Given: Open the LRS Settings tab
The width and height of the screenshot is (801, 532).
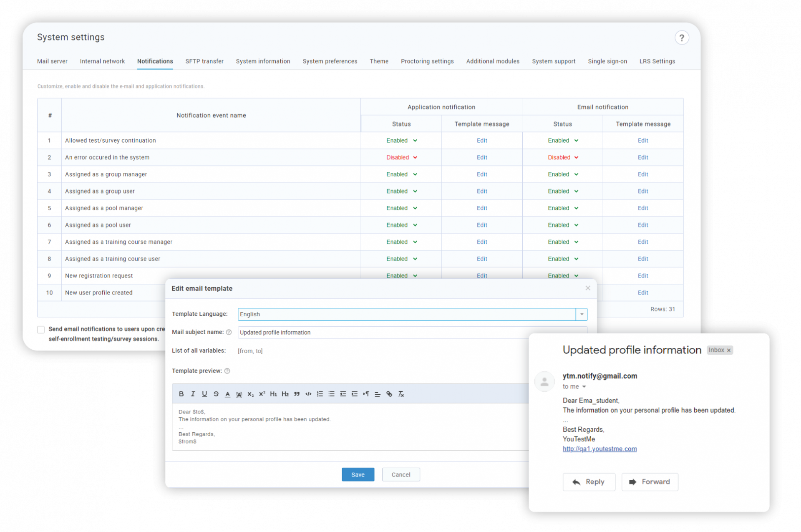Looking at the screenshot, I should pyautogui.click(x=657, y=61).
